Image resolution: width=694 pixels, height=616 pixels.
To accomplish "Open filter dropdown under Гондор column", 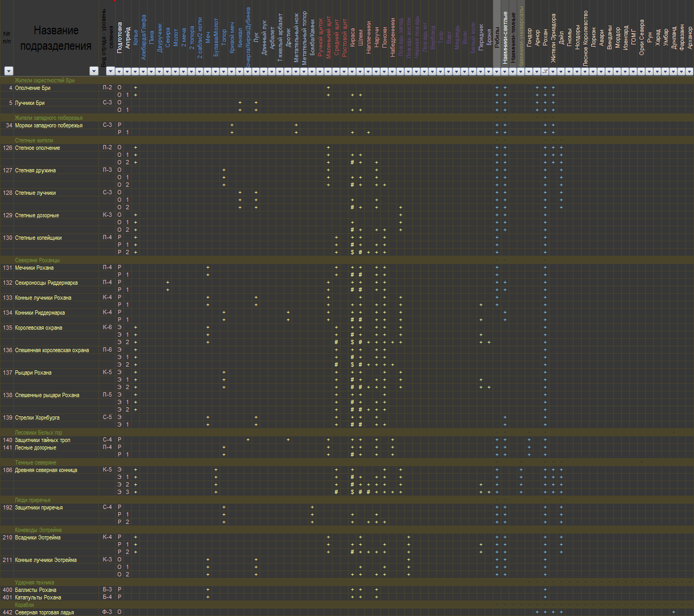I will [529, 71].
